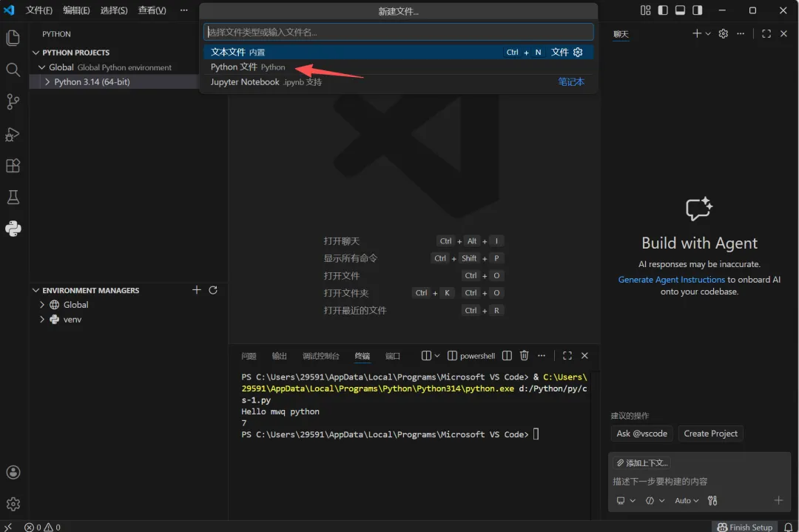Expand the venv environment manager
The width and height of the screenshot is (799, 532).
tap(41, 320)
